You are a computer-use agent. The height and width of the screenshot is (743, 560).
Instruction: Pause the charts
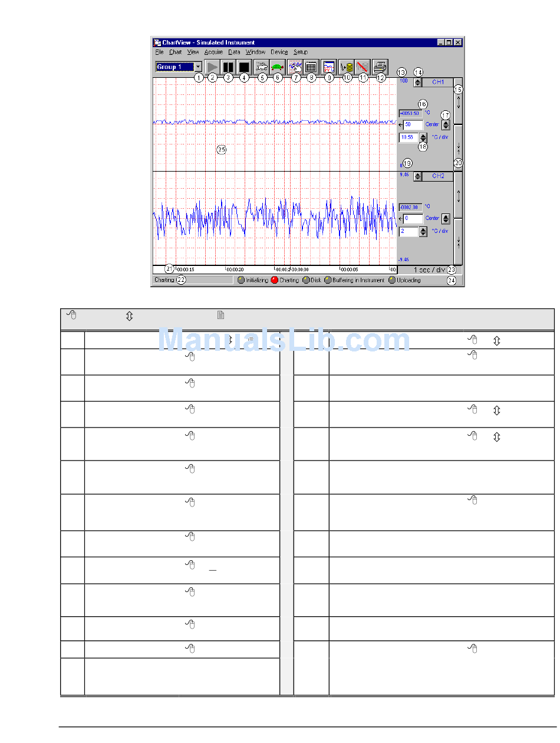[x=228, y=67]
